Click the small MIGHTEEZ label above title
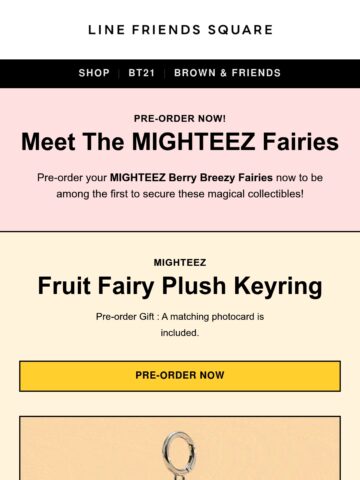Image resolution: width=360 pixels, height=480 pixels. (180, 262)
